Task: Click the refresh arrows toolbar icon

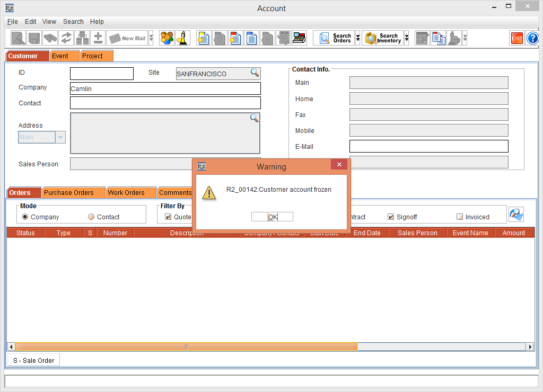Action: point(66,38)
